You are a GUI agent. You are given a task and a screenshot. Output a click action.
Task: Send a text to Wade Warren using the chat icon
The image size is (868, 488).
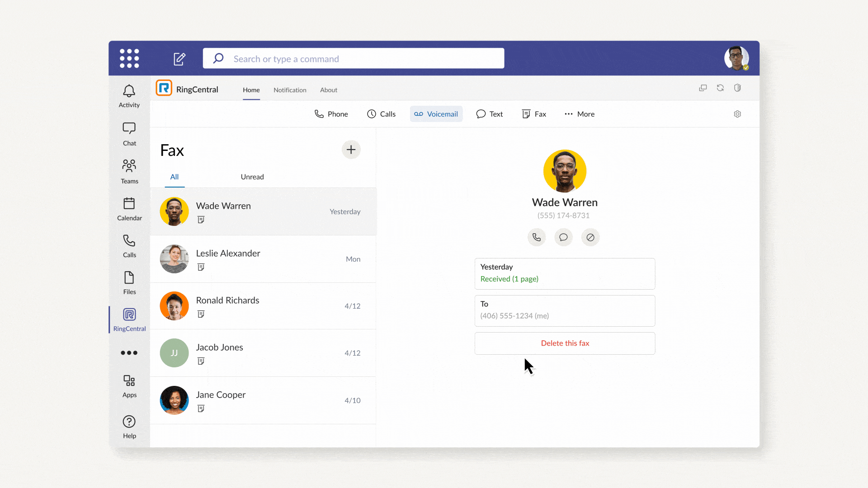pyautogui.click(x=563, y=237)
